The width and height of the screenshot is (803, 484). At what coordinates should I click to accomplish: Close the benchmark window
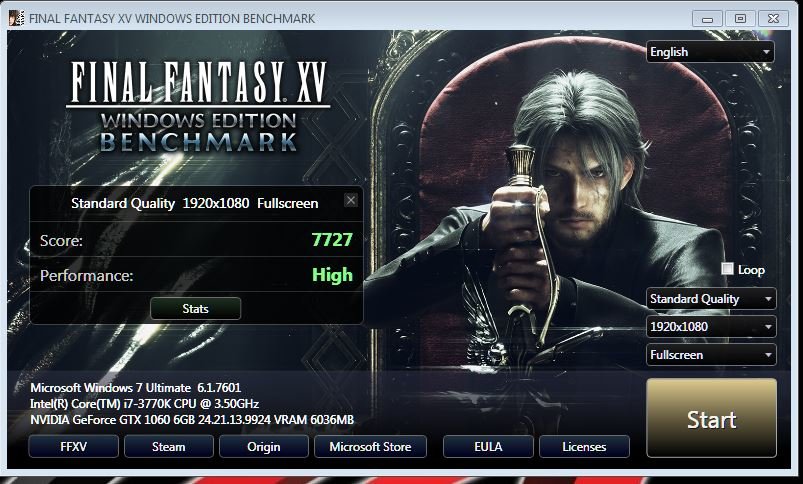[773, 19]
